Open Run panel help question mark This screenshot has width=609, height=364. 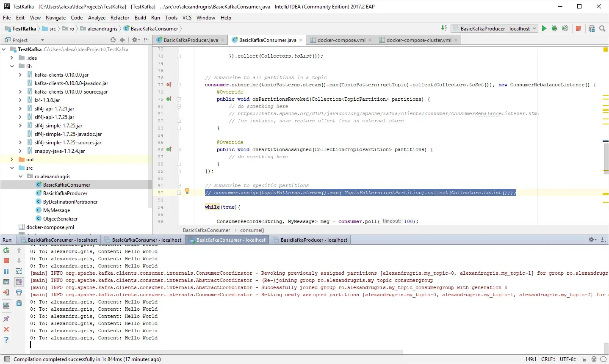click(x=6, y=340)
